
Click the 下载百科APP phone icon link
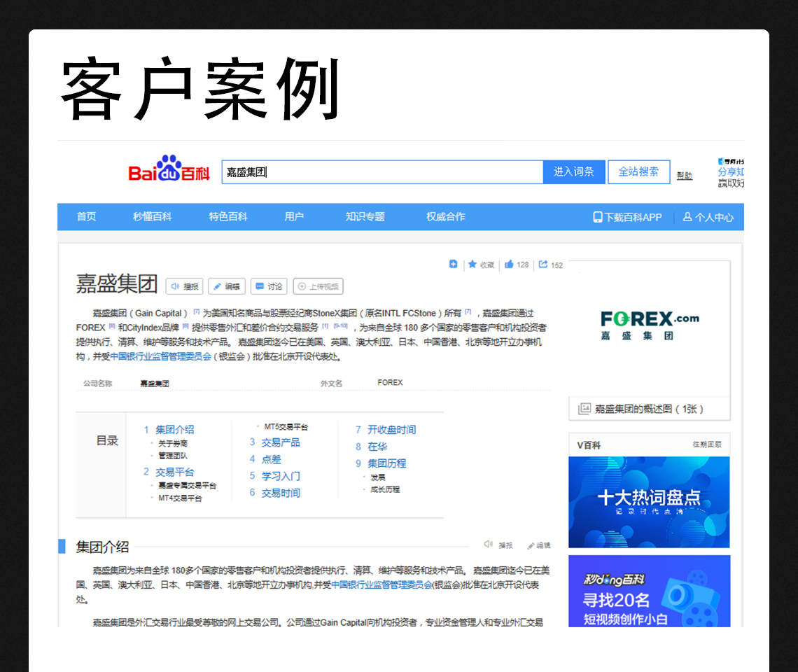click(x=627, y=218)
